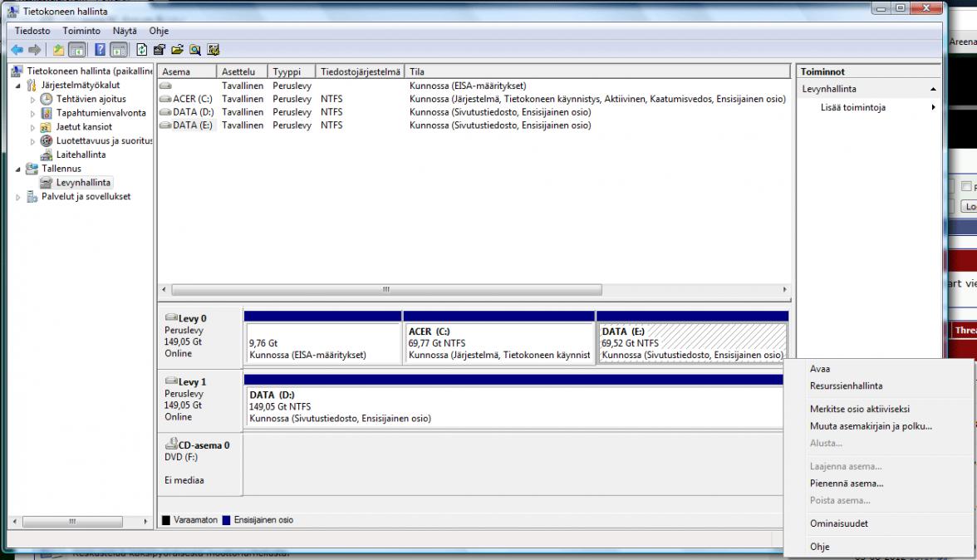Image resolution: width=977 pixels, height=560 pixels.
Task: Expand the Palvelut ja sovellukset node
Action: 20,197
